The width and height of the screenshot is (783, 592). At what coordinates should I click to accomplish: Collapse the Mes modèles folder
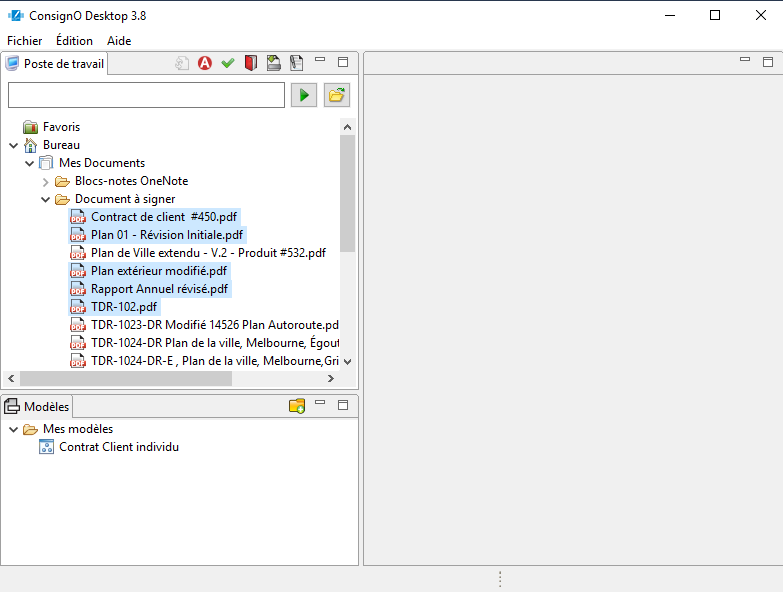point(14,429)
